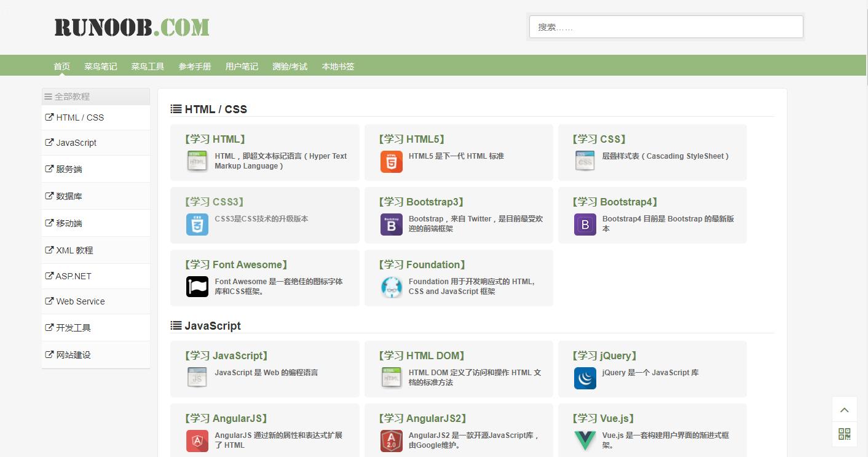This screenshot has height=457, width=868.
Task: Click the purple Bootstrap3 icon
Action: pos(392,225)
